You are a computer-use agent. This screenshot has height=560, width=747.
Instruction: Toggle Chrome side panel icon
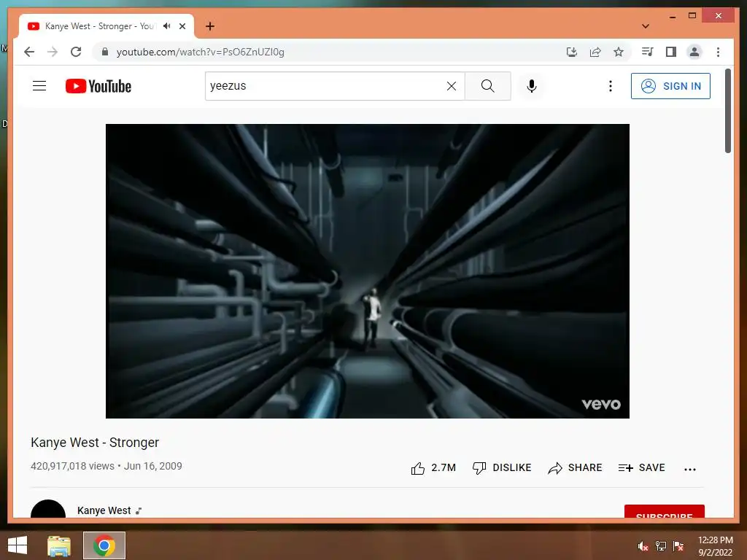coord(671,52)
